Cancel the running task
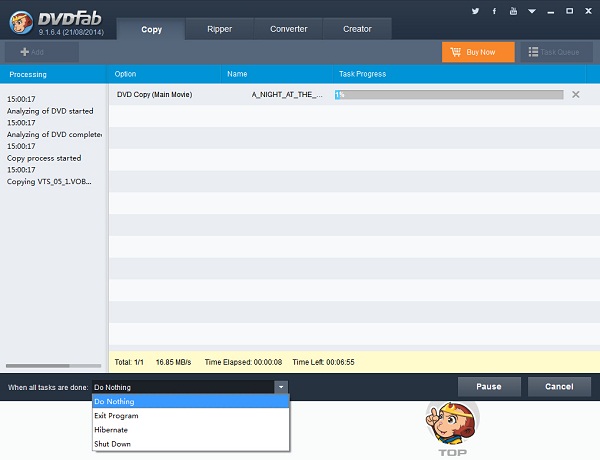 559,387
